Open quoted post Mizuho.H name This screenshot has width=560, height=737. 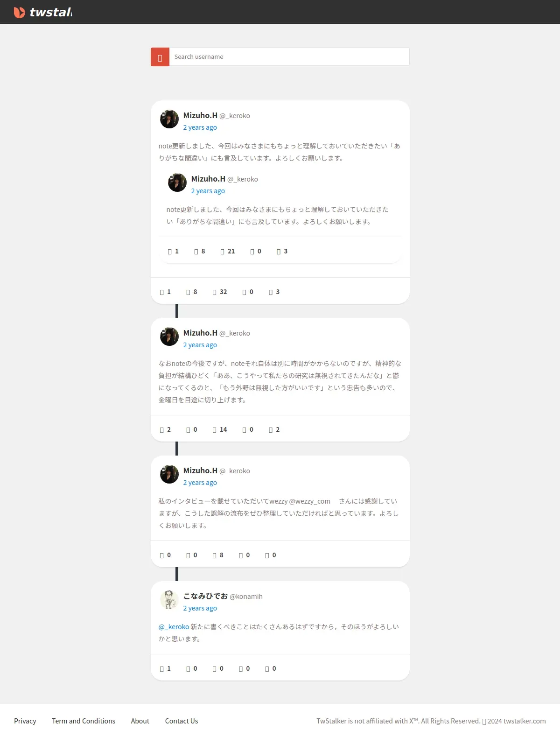click(x=208, y=179)
